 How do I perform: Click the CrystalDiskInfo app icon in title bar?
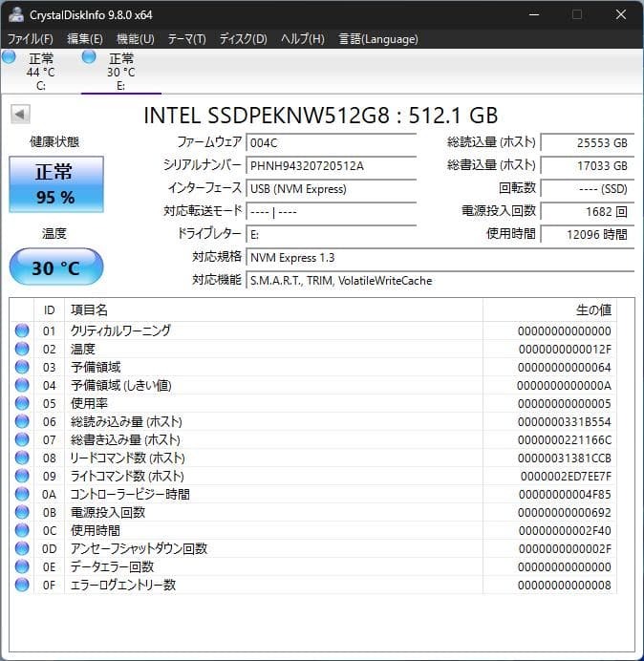pos(16,14)
